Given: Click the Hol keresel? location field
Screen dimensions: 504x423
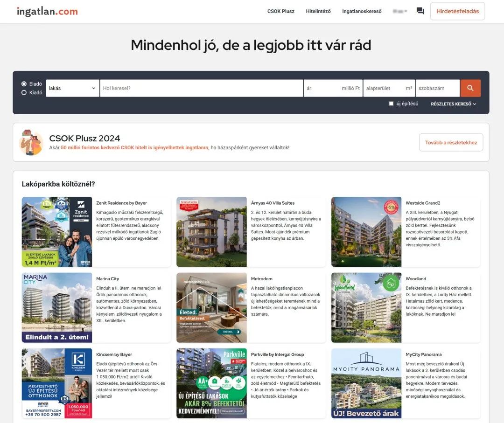Looking at the screenshot, I should [x=202, y=88].
